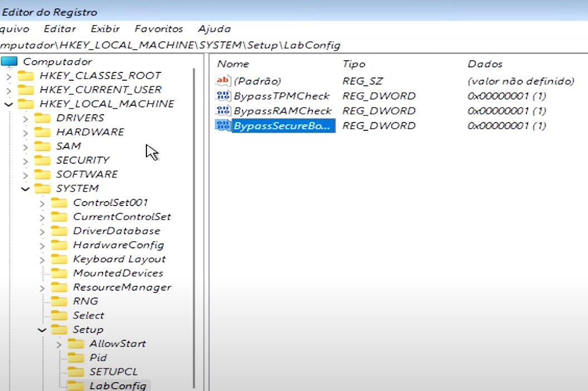This screenshot has width=588, height=391.
Task: Click the AllowStart folder icon
Action: pos(76,344)
